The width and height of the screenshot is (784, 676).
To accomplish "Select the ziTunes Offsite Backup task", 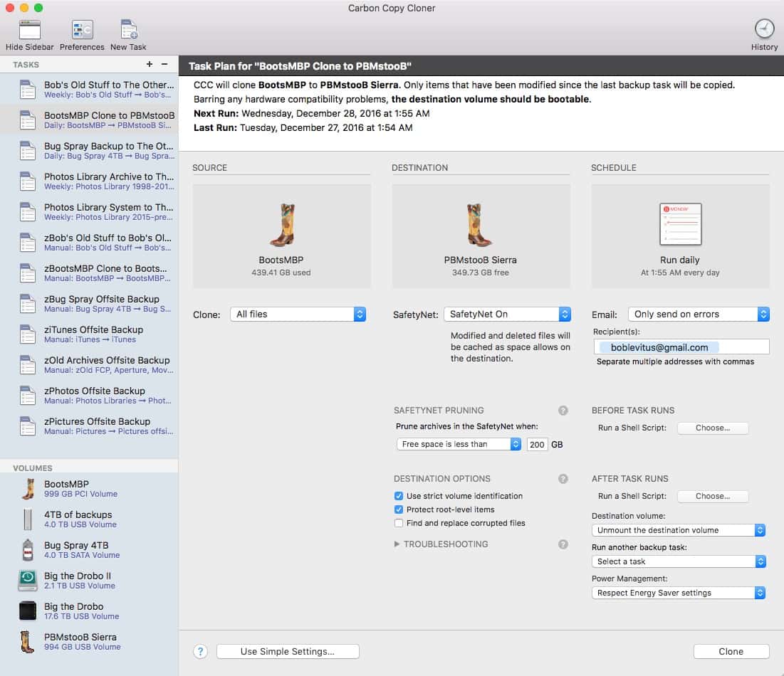I will (93, 334).
